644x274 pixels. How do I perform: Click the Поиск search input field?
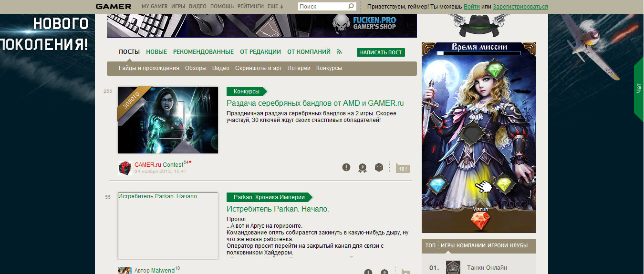(323, 7)
